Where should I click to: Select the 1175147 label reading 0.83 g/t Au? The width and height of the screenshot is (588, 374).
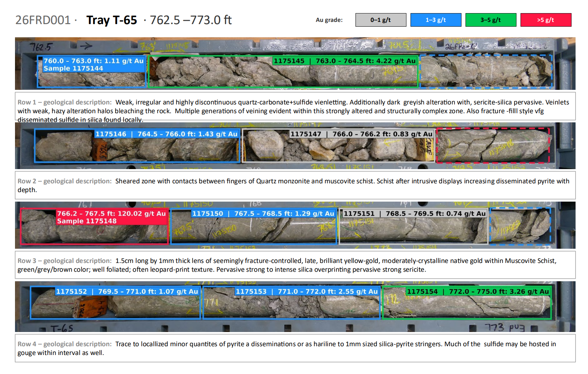coord(361,134)
